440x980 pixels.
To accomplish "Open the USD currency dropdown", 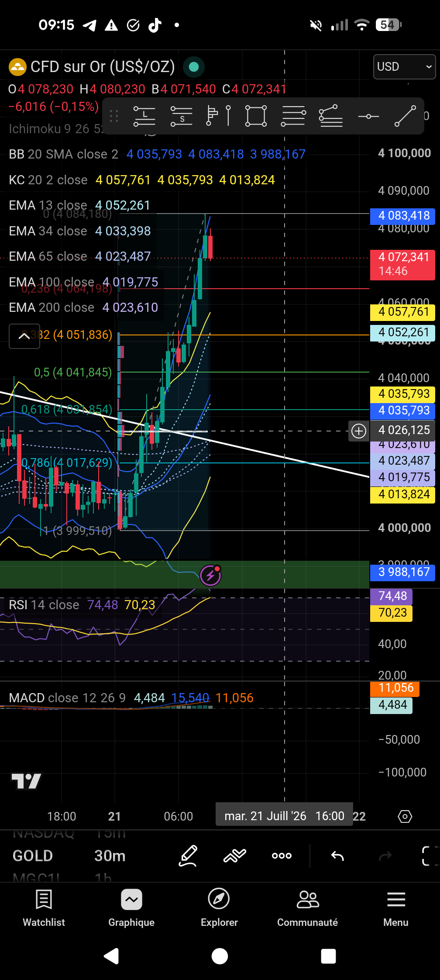I will (x=404, y=67).
